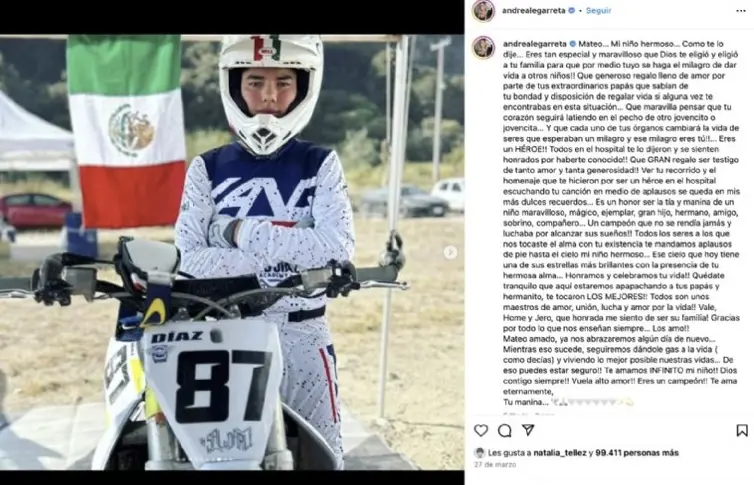Click the emoji row after Tu manina
The height and width of the screenshot is (485, 754).
[x=592, y=402]
